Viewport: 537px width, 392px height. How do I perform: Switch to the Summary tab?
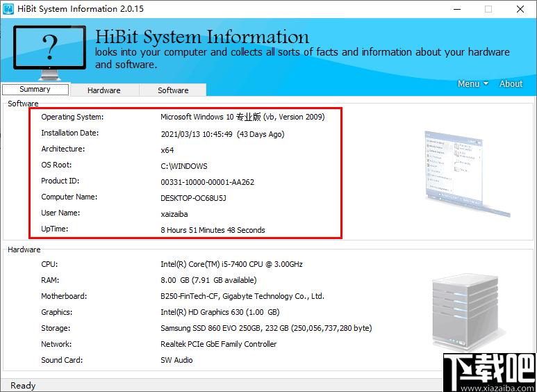[35, 90]
